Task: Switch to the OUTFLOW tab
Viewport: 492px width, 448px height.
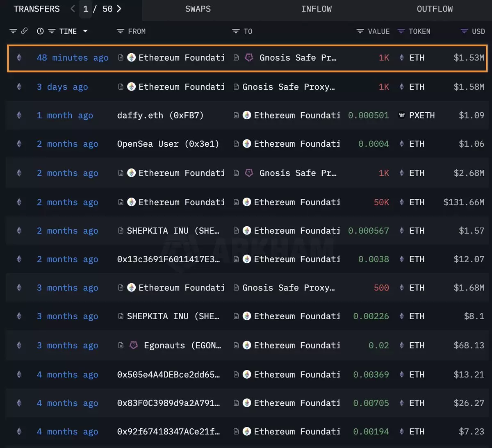Action: tap(435, 9)
